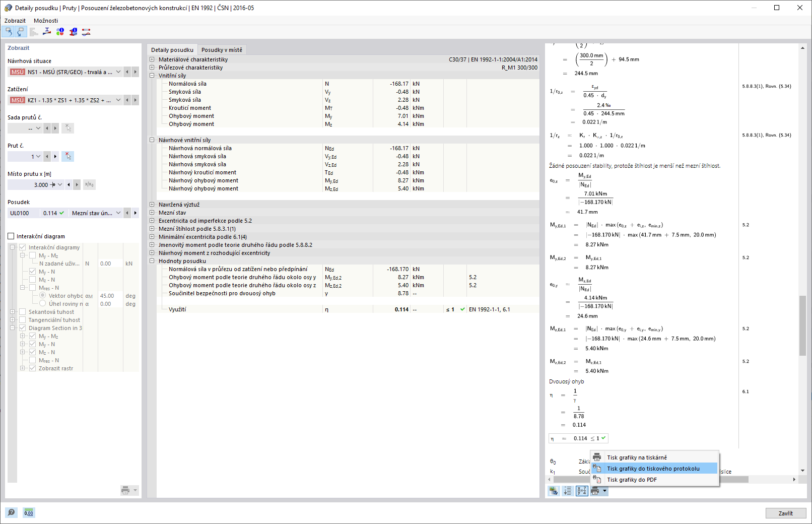
Task: Step Místo prutu x to previous location
Action: [69, 185]
